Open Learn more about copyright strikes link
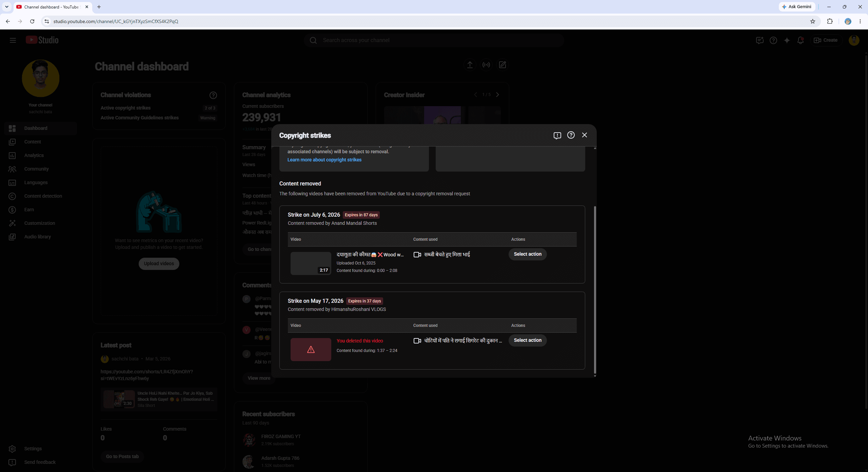The height and width of the screenshot is (472, 868). pyautogui.click(x=324, y=160)
